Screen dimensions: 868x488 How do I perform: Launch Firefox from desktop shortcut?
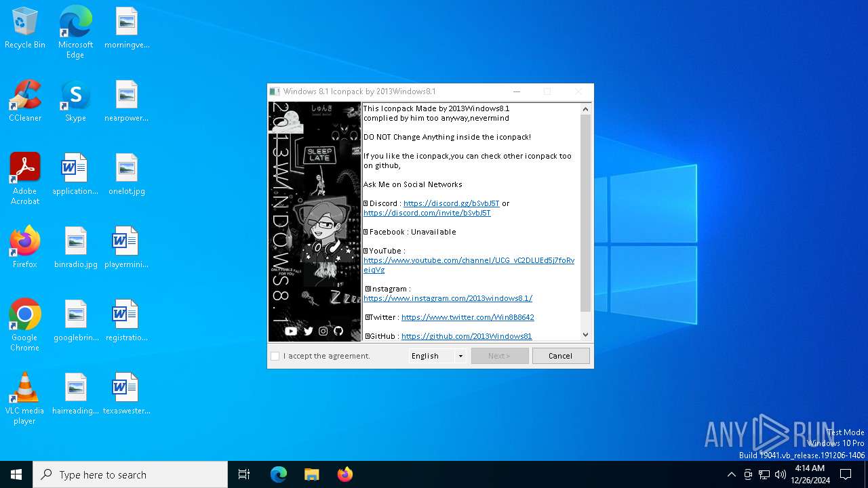click(x=25, y=248)
